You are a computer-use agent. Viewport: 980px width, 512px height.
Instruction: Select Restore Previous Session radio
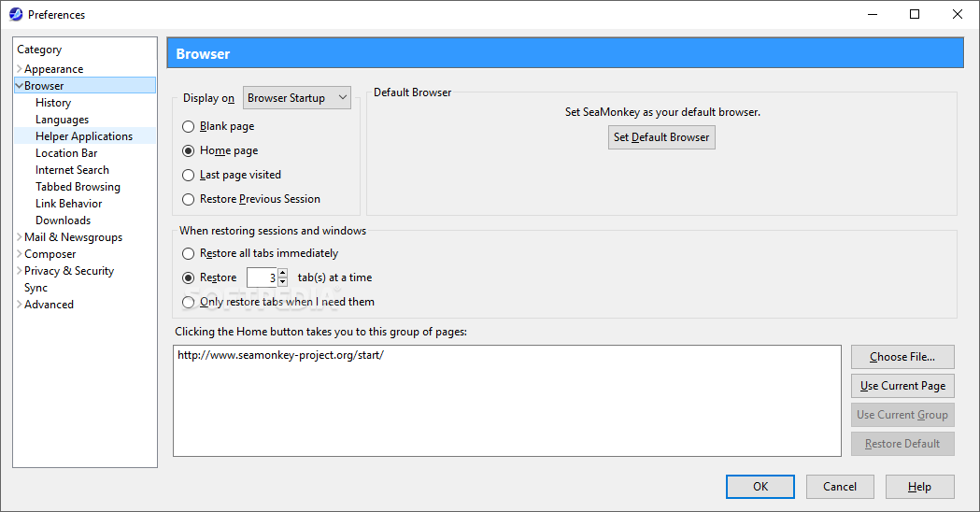coord(188,200)
